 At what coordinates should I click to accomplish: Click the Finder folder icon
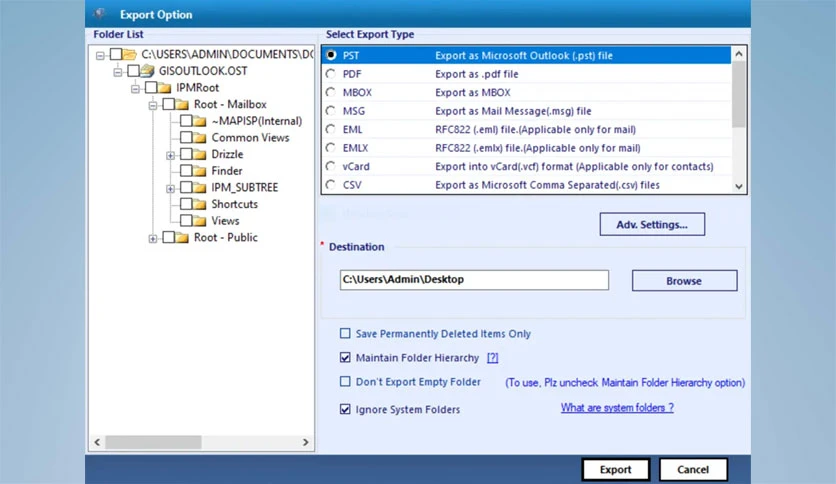coord(199,171)
